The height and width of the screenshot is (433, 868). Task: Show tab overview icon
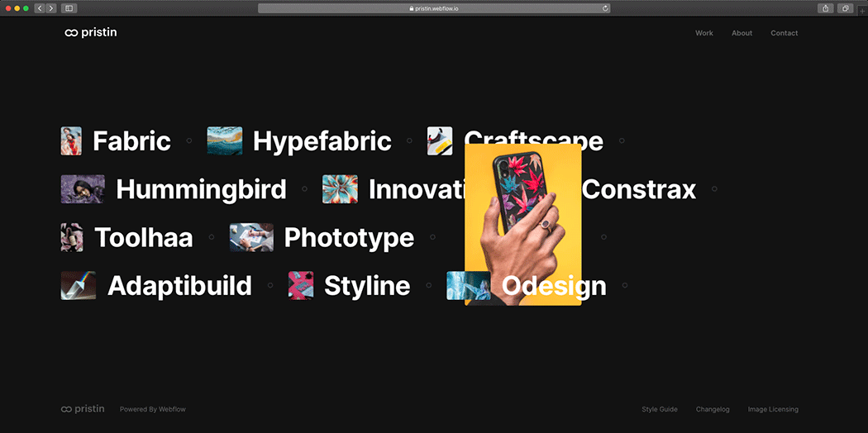pos(846,8)
